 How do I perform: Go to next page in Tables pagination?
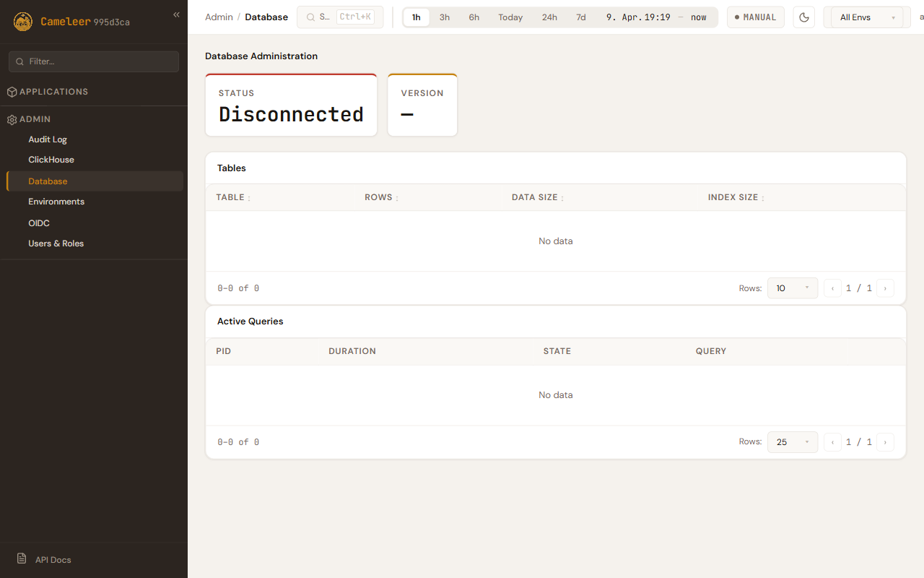coord(885,288)
